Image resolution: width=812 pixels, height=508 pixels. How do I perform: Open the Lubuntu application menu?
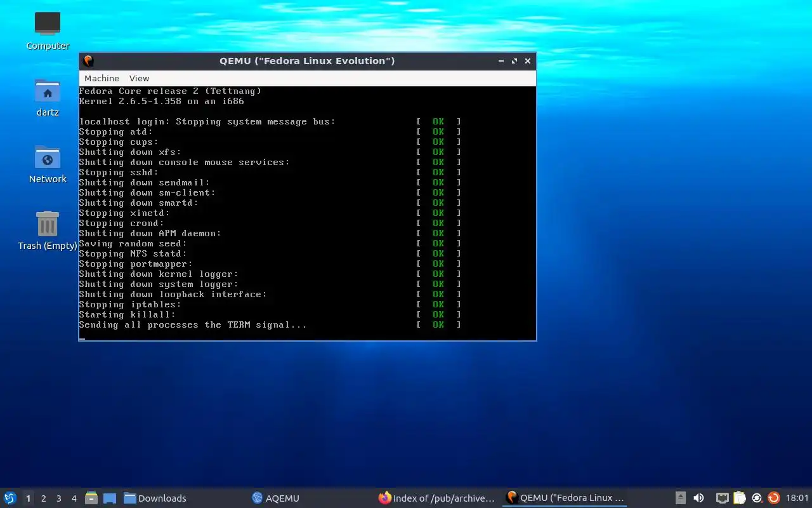point(10,498)
